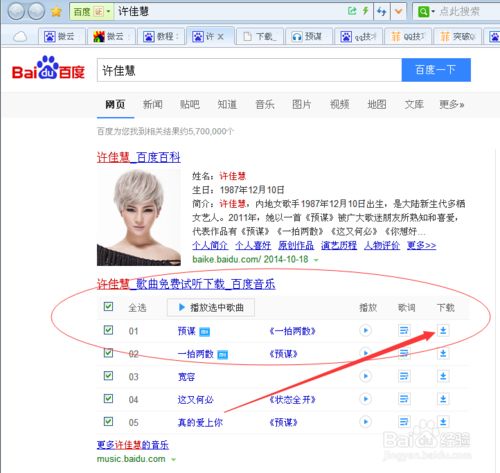Image resolution: width=500 pixels, height=473 pixels.
Task: Open lyrics for song 04 这又何必
Action: (404, 399)
